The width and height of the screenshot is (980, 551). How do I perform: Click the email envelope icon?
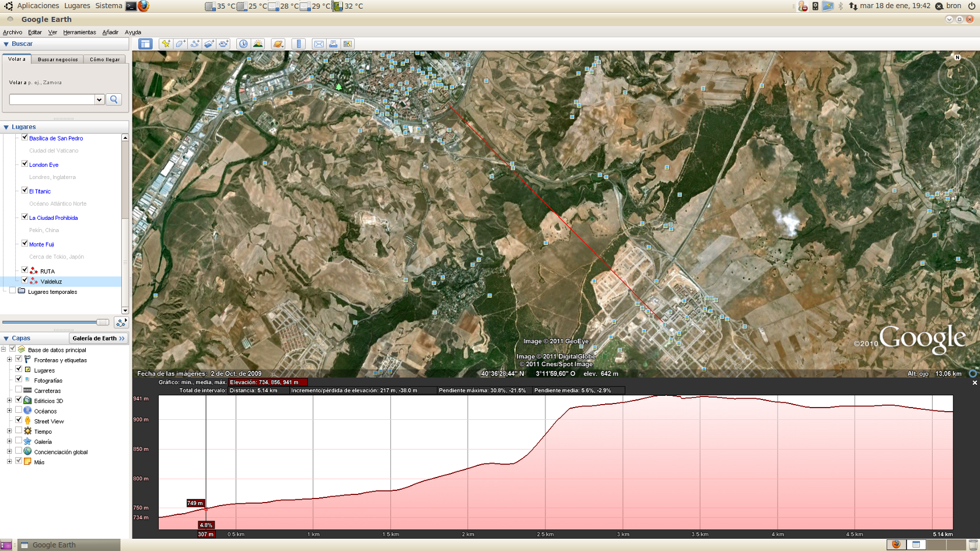(318, 44)
